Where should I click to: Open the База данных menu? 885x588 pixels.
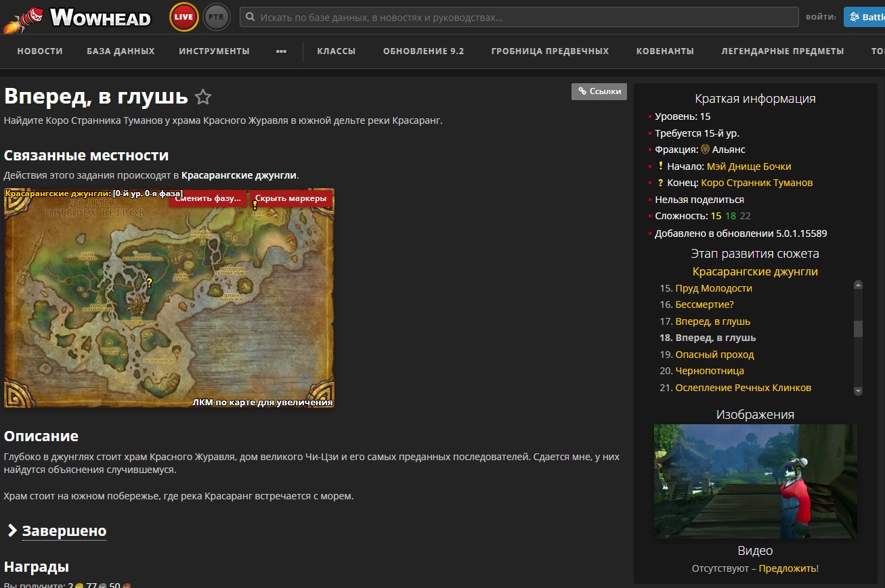coord(121,51)
